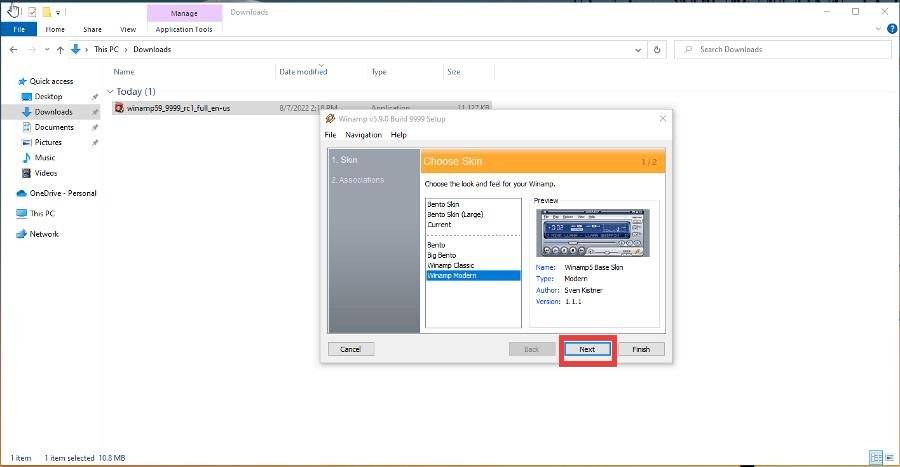Click the Quick Access Properties checkmark icon
The width and height of the screenshot is (900, 467).
[x=32, y=11]
